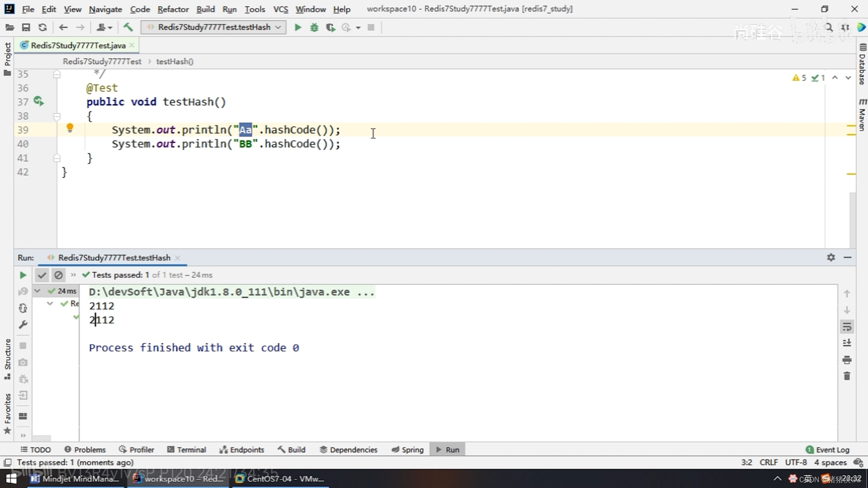Toggle tool window bars icon at status bar left
The height and width of the screenshot is (488, 868).
tap(7, 463)
